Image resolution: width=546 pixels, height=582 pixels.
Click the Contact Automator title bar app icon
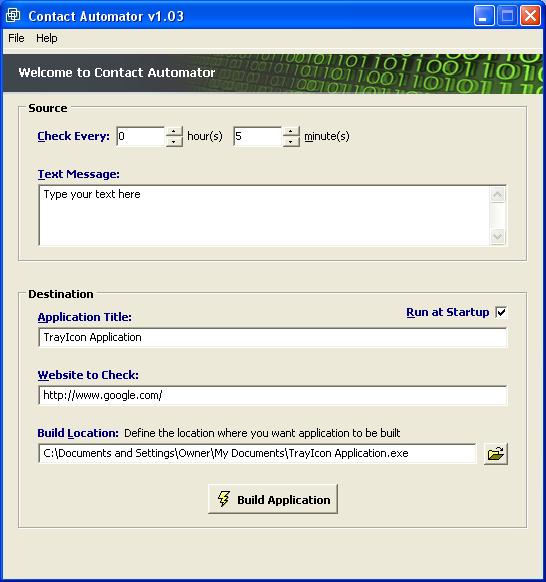click(13, 16)
